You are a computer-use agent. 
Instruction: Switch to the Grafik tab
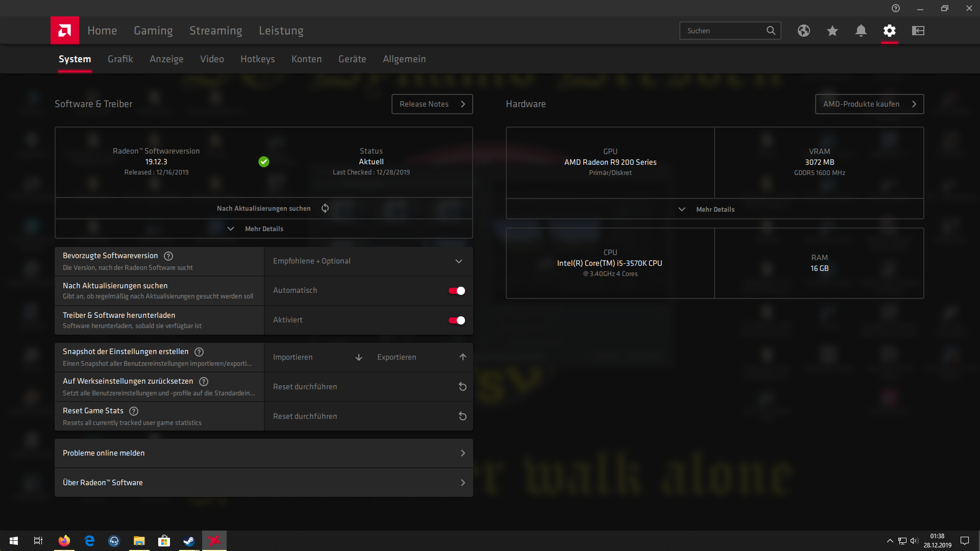[x=120, y=59]
